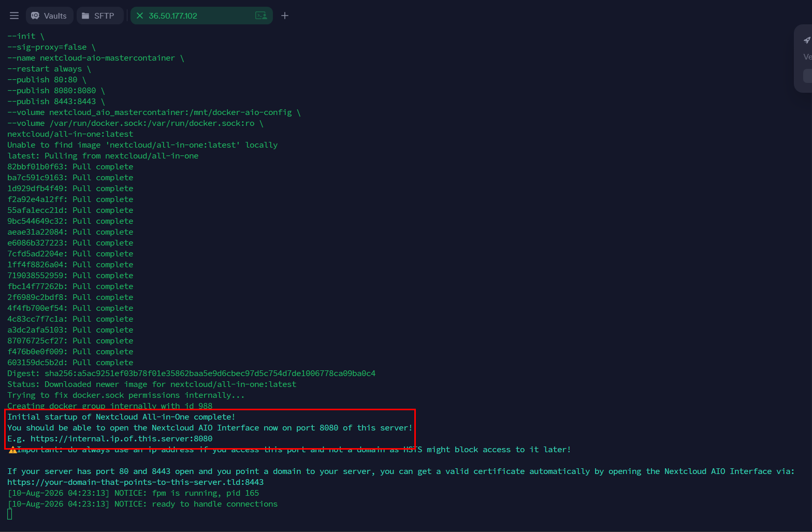Click the e6086b327223 Pull complete line
The image size is (812, 532).
pos(70,243)
